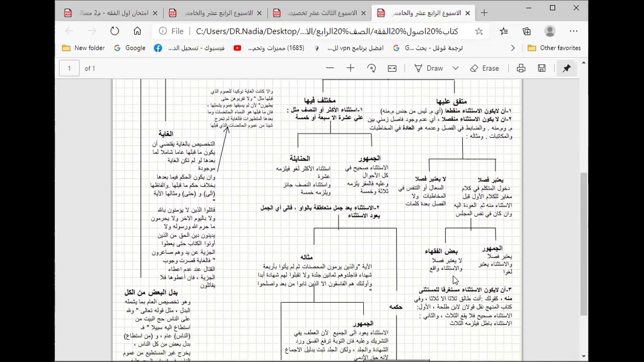Image resolution: width=644 pixels, height=362 pixels.
Task: Print the PDF document icon
Action: pyautogui.click(x=521, y=68)
